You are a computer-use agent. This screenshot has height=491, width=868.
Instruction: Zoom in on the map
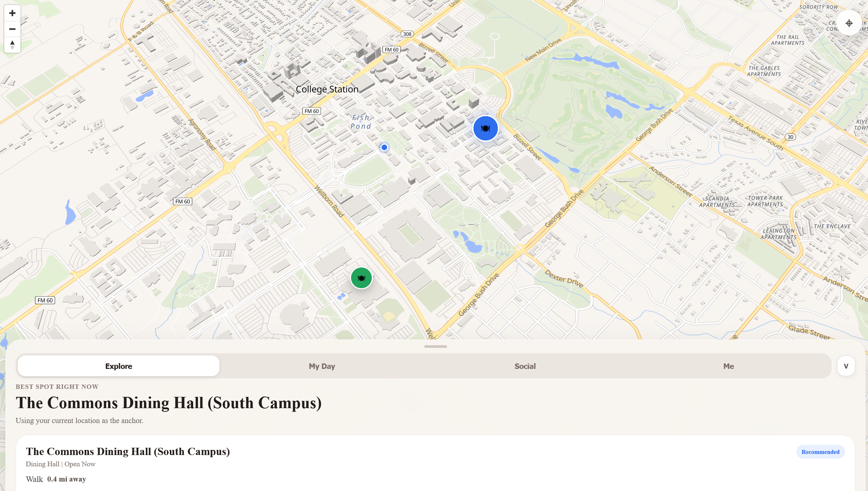click(x=12, y=13)
